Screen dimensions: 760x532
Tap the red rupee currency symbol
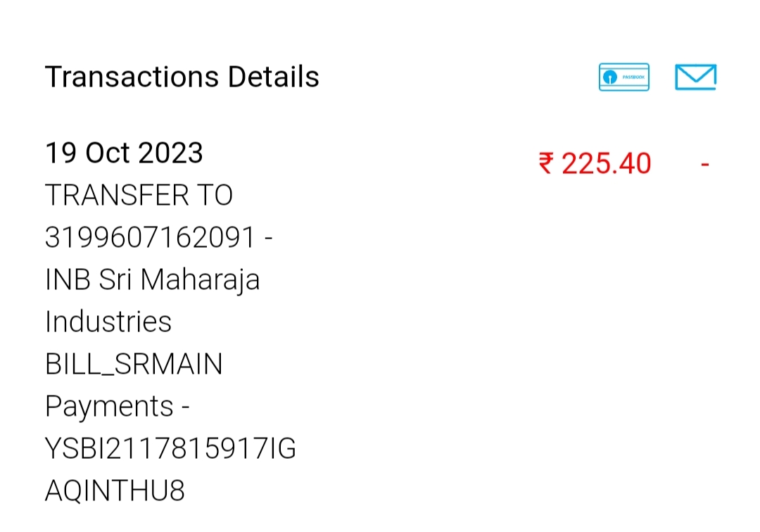coord(547,163)
